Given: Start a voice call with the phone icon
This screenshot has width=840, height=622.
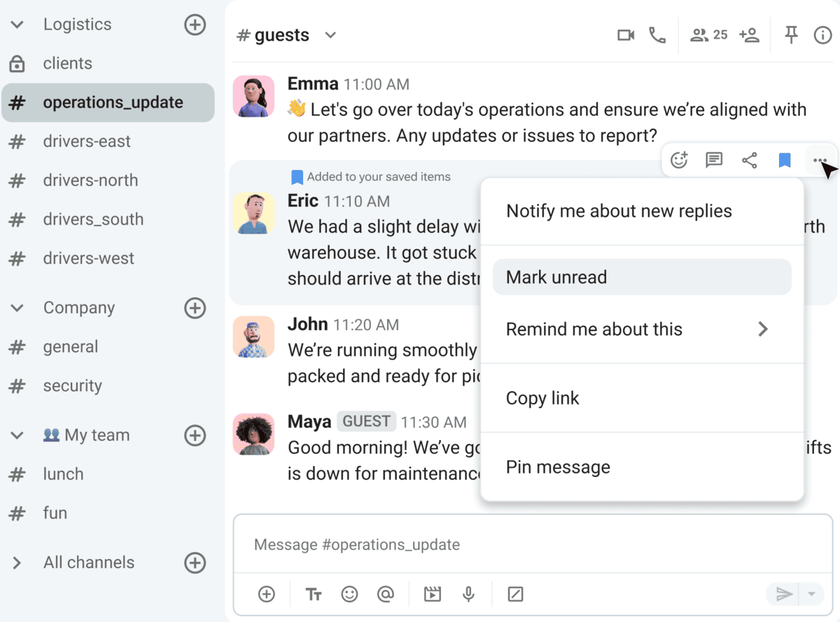Looking at the screenshot, I should click(657, 35).
